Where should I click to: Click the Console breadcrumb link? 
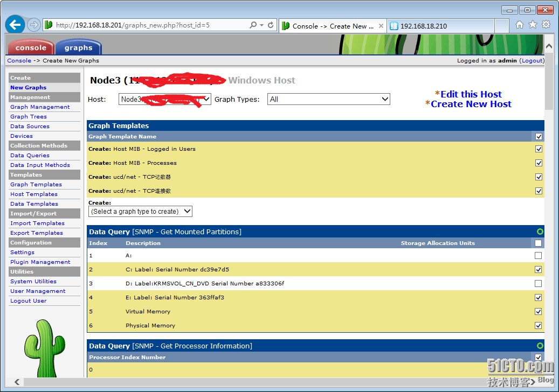click(x=19, y=60)
